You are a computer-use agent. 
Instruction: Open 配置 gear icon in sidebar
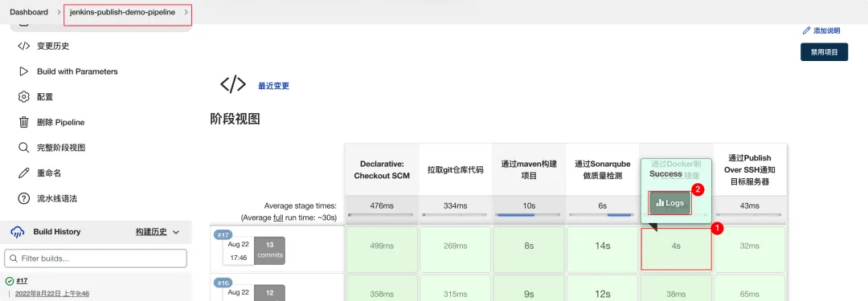pos(23,97)
